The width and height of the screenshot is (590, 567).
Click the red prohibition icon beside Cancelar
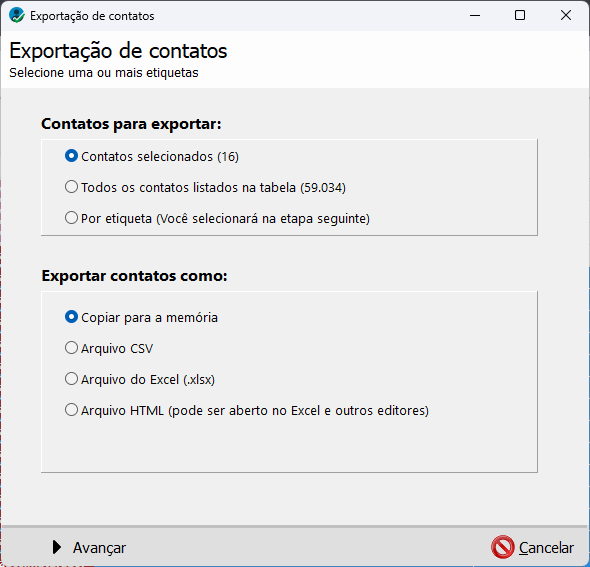pyautogui.click(x=502, y=547)
